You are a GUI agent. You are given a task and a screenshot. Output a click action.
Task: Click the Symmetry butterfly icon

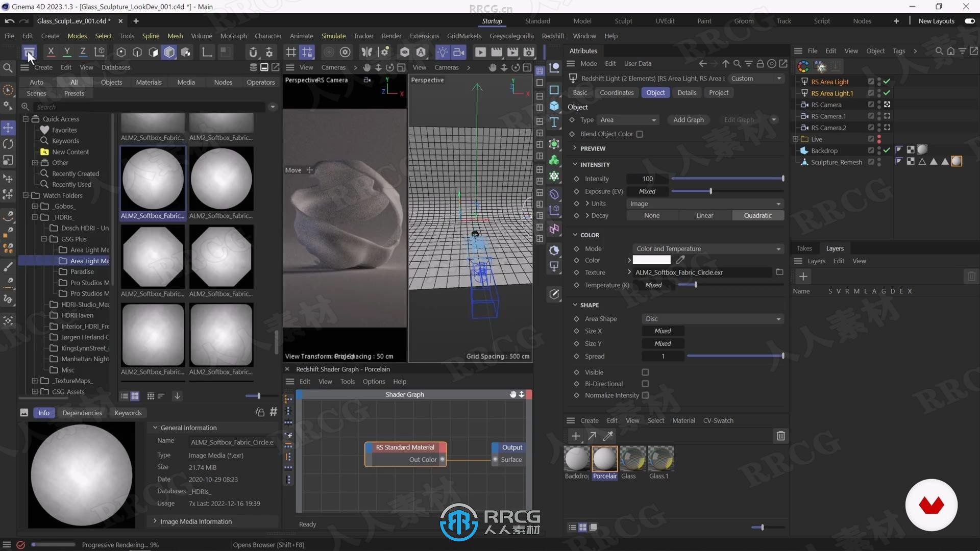pyautogui.click(x=366, y=52)
